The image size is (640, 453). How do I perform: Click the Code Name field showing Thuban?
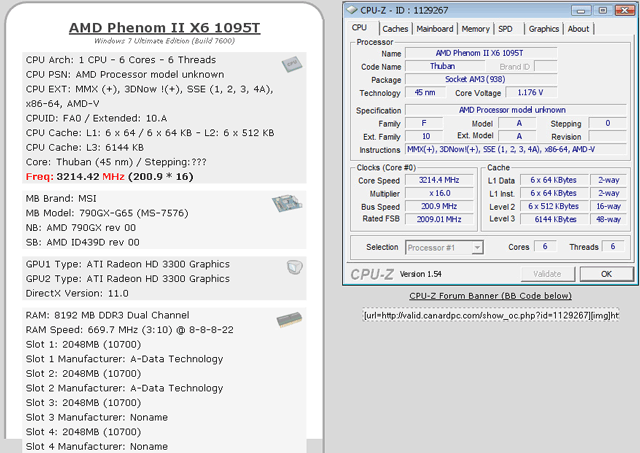coord(444,66)
